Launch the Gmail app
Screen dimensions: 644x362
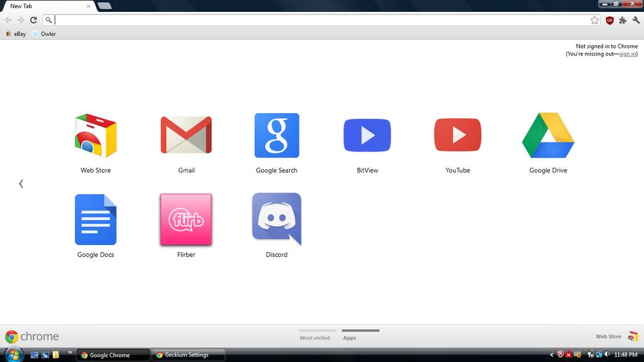click(x=186, y=135)
